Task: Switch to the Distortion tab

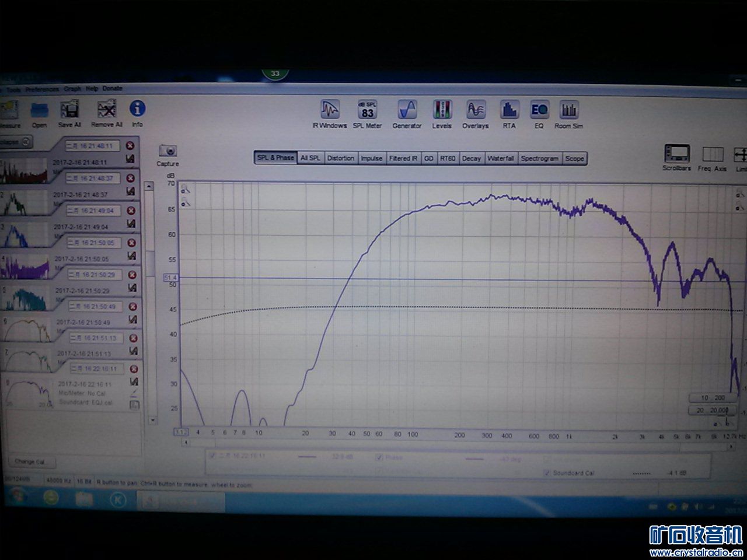Action: tap(341, 158)
